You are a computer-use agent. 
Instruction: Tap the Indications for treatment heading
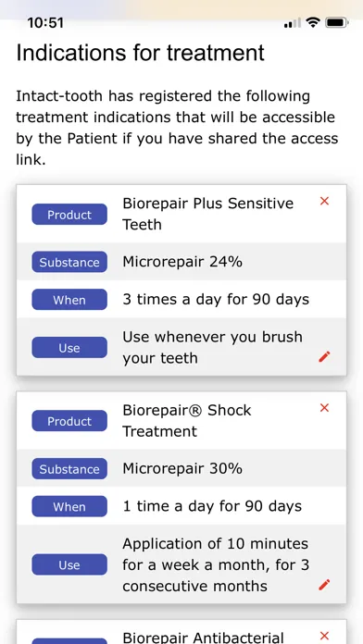140,53
